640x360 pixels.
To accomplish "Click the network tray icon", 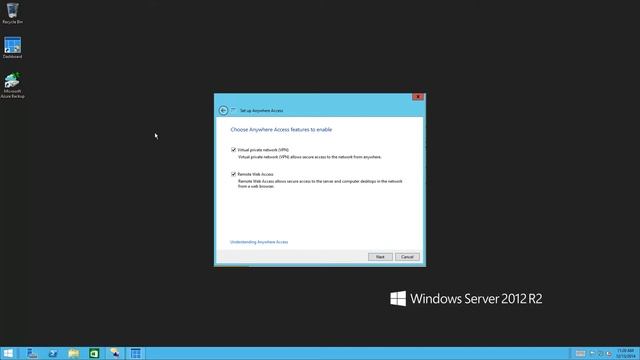I will click(x=601, y=353).
